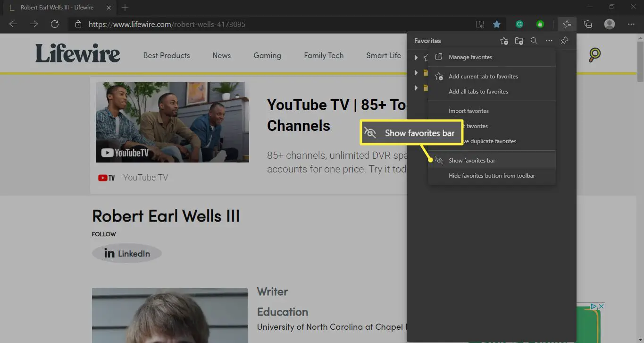
Task: Click the University of North Carolina text
Action: (x=331, y=327)
